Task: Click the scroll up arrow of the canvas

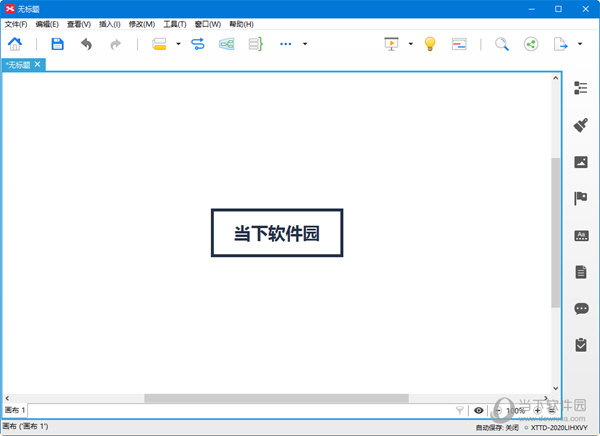Action: click(556, 78)
